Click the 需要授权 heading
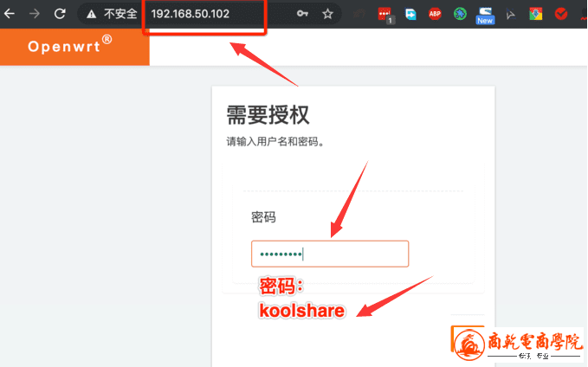 (268, 114)
